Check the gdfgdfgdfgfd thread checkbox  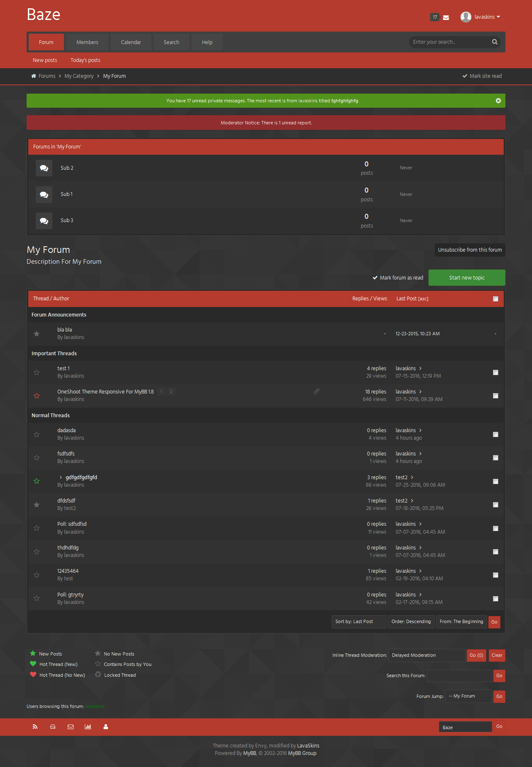point(495,481)
